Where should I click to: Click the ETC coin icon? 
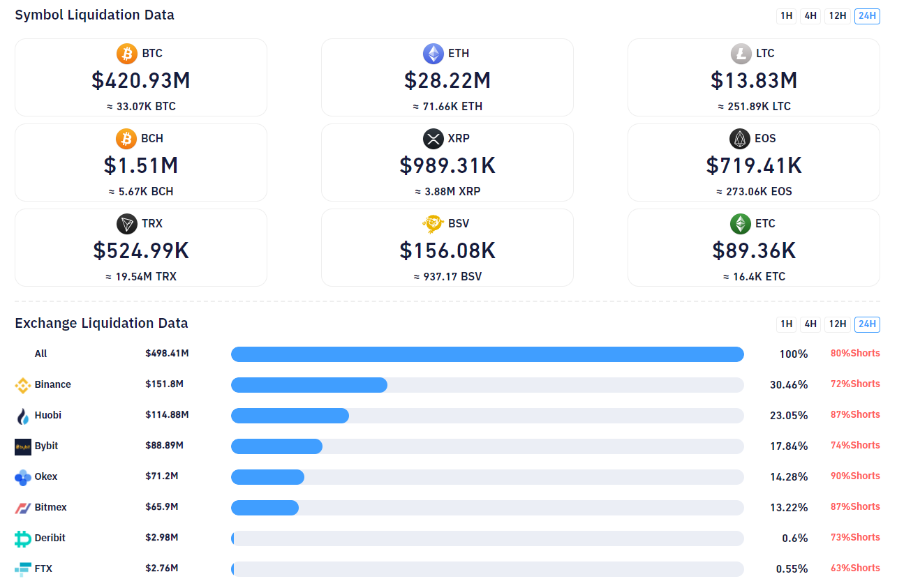[741, 224]
